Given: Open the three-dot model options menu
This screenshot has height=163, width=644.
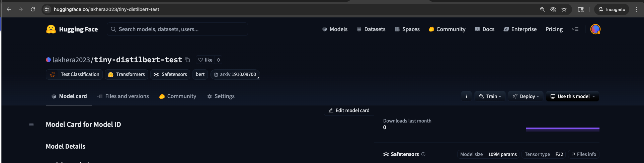Looking at the screenshot, I should 466,96.
